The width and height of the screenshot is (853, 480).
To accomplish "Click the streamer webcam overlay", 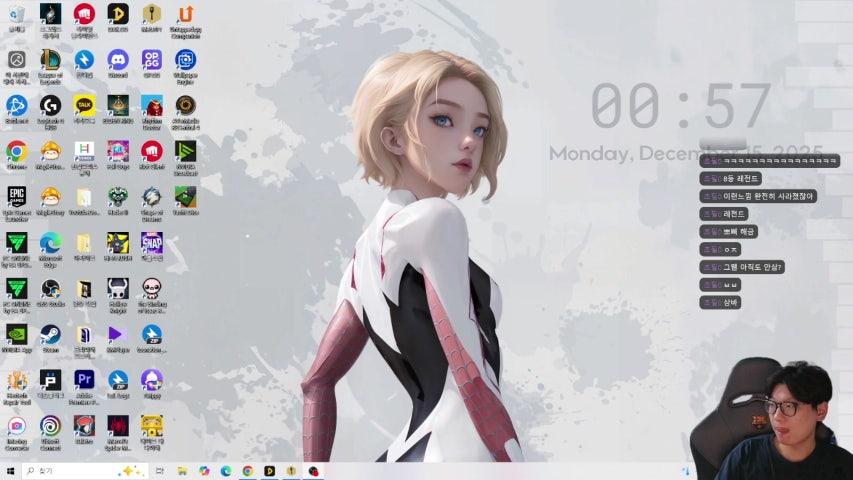I will pos(770,419).
